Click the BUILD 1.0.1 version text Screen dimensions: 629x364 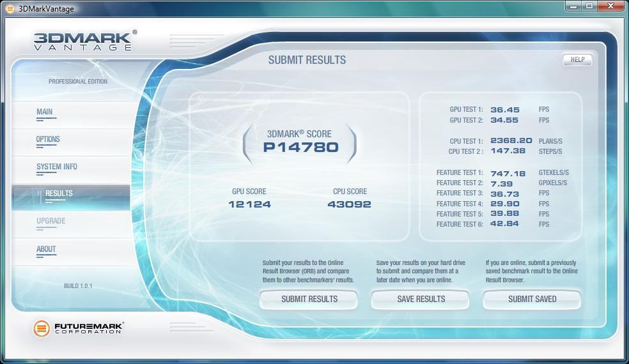78,286
